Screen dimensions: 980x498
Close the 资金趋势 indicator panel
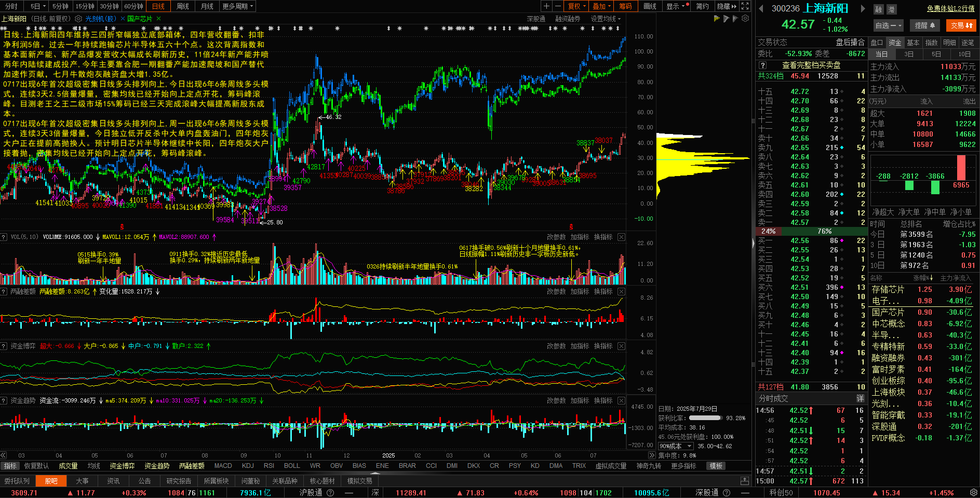click(621, 400)
